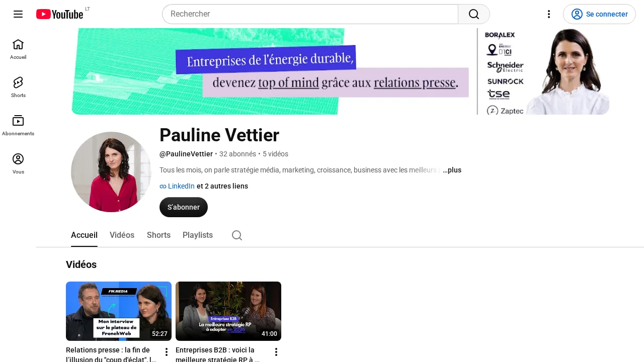Open the settings three-dot menu in header
Image resolution: width=644 pixels, height=362 pixels.
[x=549, y=14]
